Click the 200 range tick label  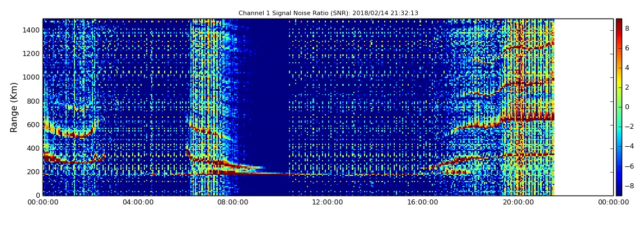(33, 172)
